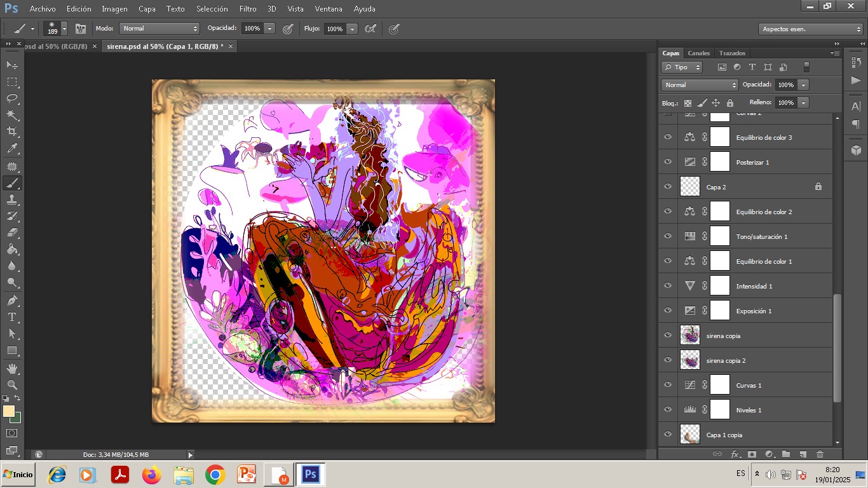The height and width of the screenshot is (488, 868).
Task: Select the Paint Bucket tool
Action: [x=12, y=249]
